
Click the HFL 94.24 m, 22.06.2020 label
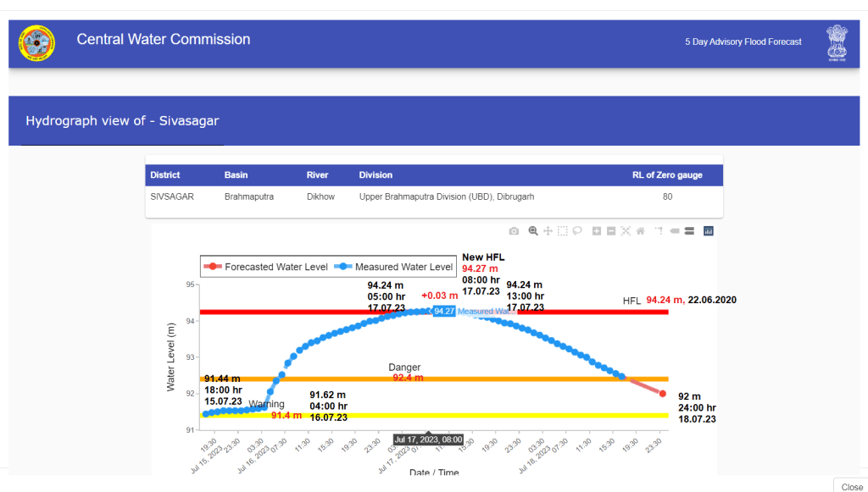pos(679,300)
